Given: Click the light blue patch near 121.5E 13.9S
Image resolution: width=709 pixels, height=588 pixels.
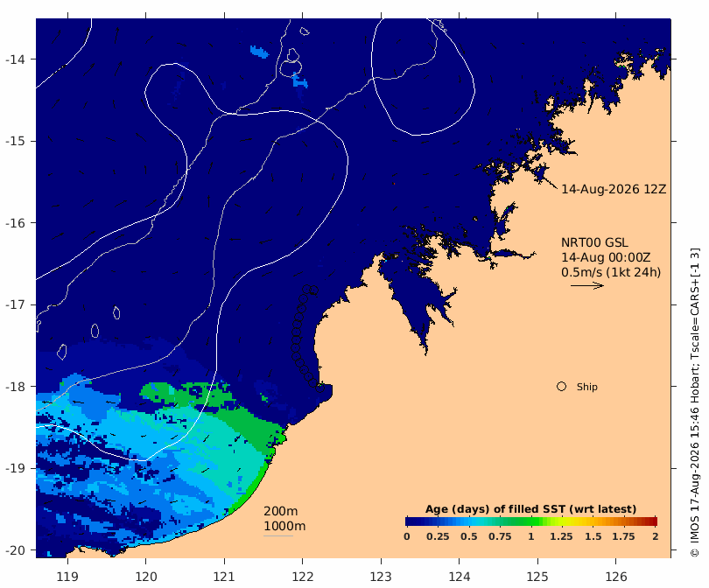Looking at the screenshot, I should coord(259,51).
